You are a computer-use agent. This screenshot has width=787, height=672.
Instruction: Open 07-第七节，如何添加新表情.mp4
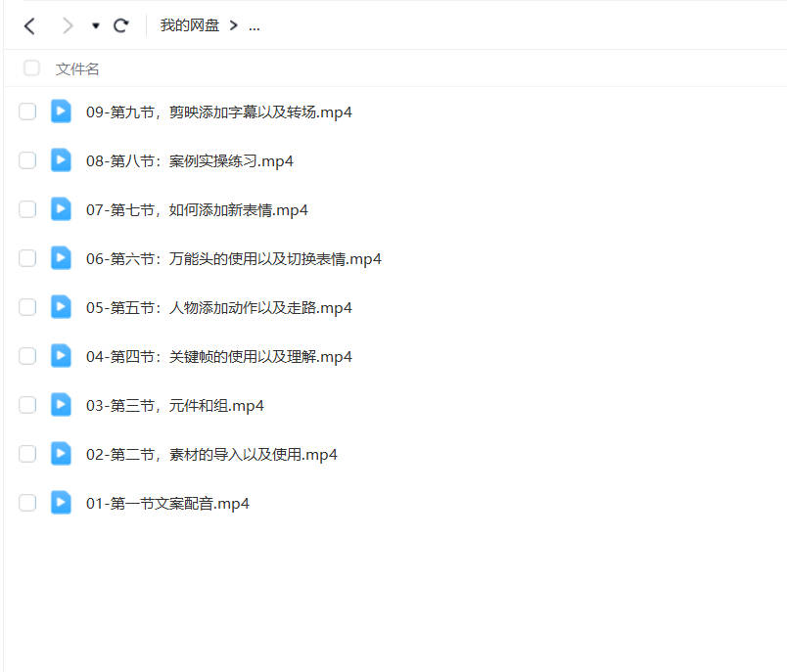197,210
